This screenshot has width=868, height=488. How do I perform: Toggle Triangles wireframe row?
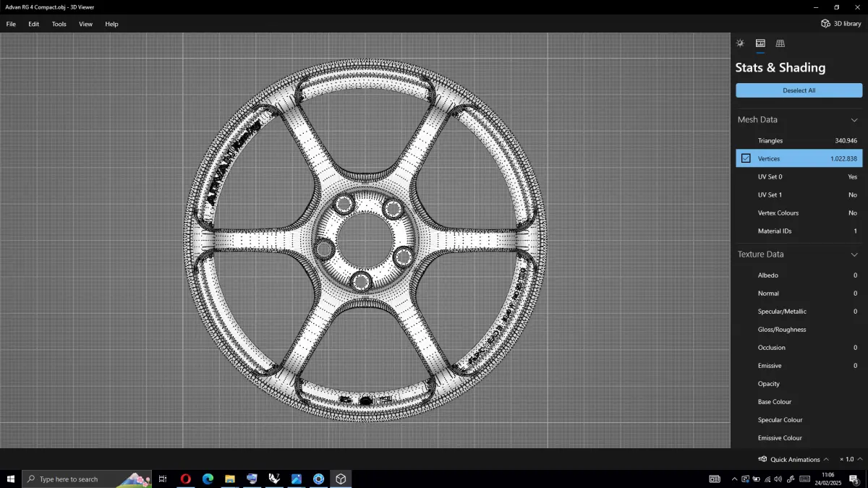799,140
